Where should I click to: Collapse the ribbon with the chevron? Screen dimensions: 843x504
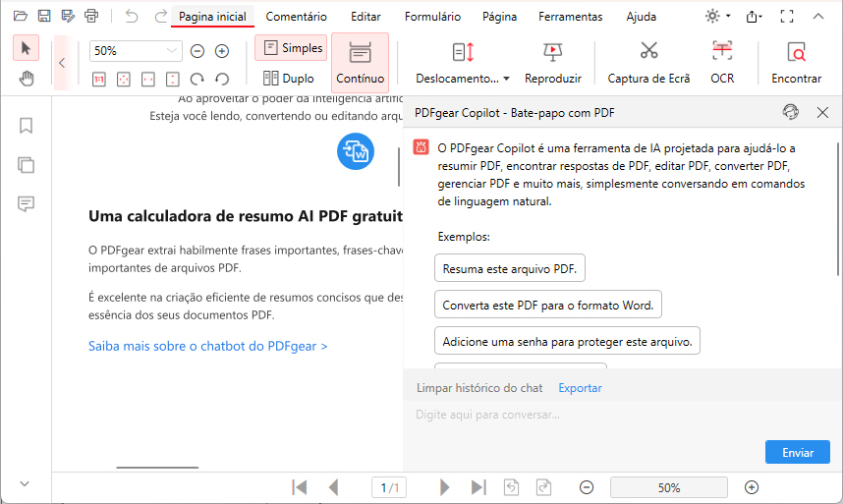tap(817, 17)
